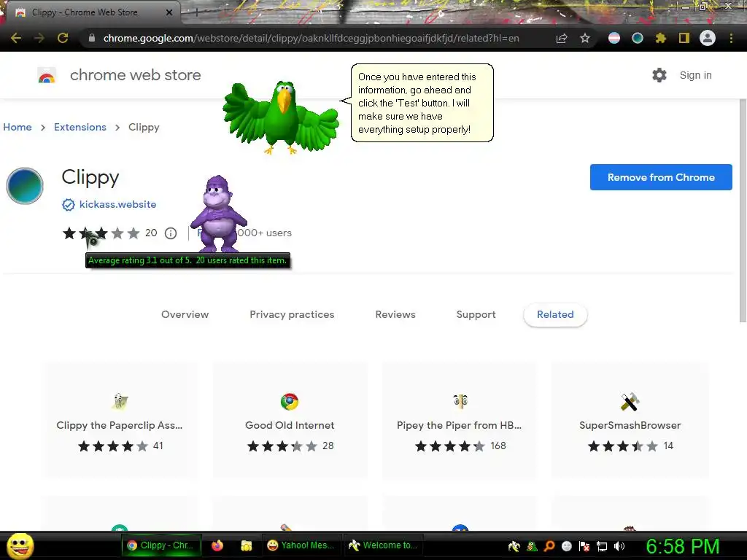Open the file folder taskbar icon
Viewport: 747px width, 560px height.
[247, 545]
